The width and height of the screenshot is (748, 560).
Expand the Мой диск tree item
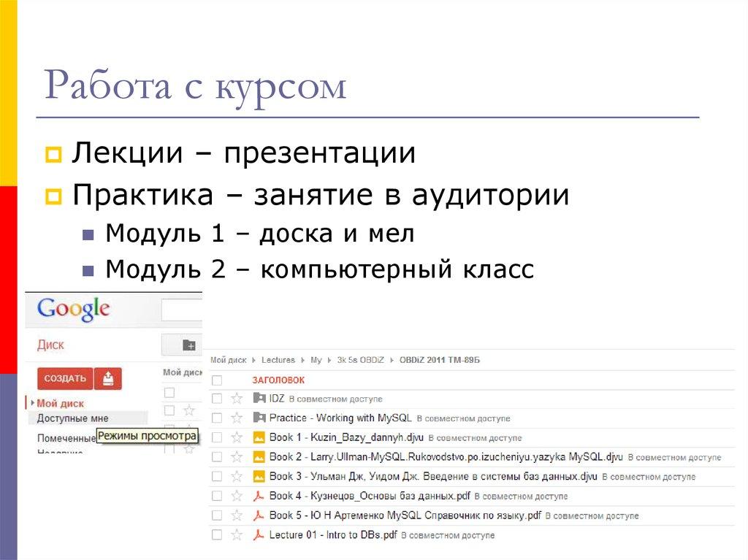[32, 402]
